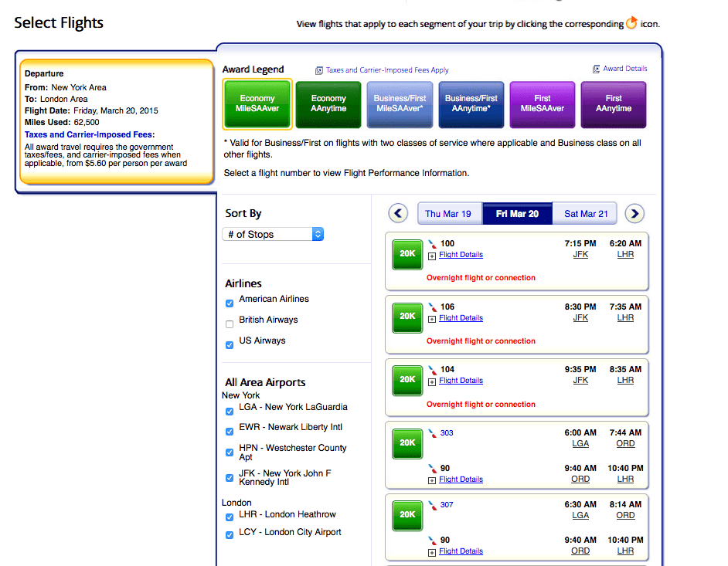The image size is (728, 566).
Task: Click flight number 307 link
Action: pyautogui.click(x=447, y=505)
